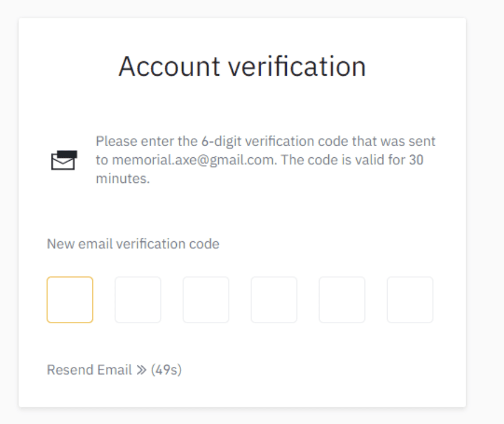Screen dimensions: 504x424
Task: Focus the sixth verification code digit box
Action: click(x=410, y=299)
